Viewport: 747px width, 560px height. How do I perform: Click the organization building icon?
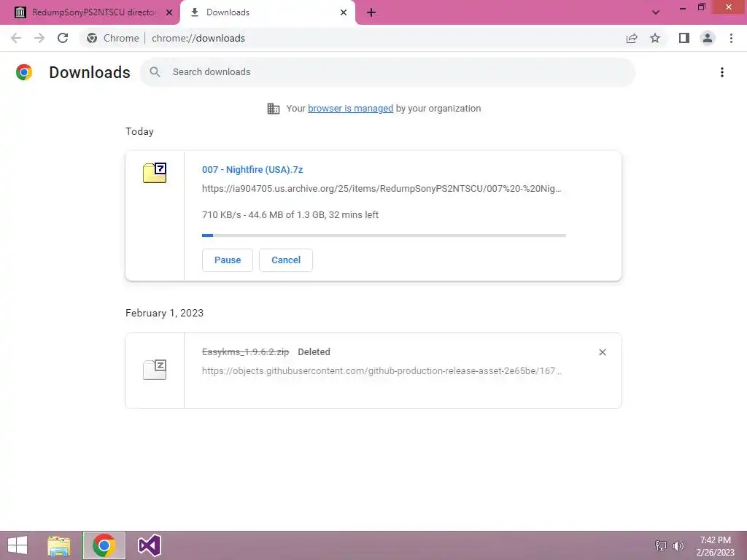point(274,109)
